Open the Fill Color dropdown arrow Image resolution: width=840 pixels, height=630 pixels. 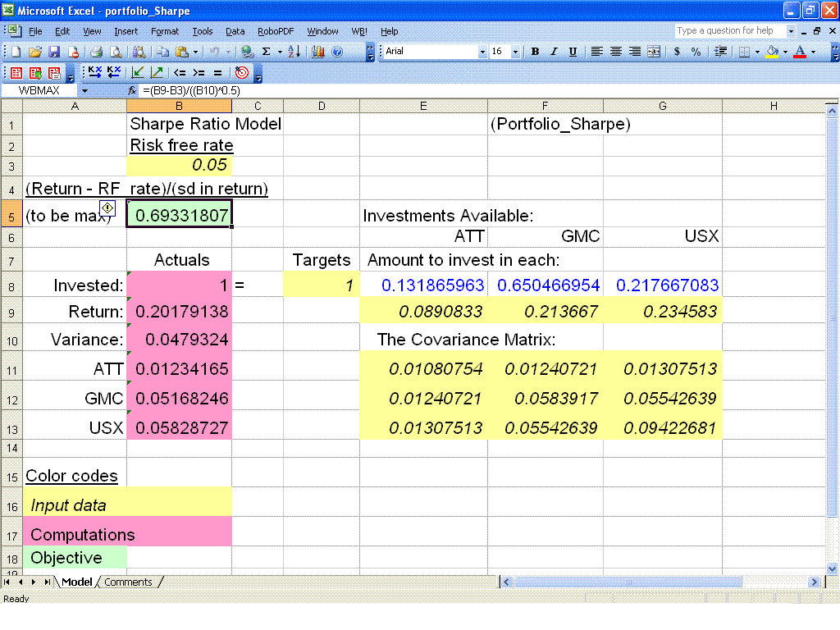pos(785,52)
